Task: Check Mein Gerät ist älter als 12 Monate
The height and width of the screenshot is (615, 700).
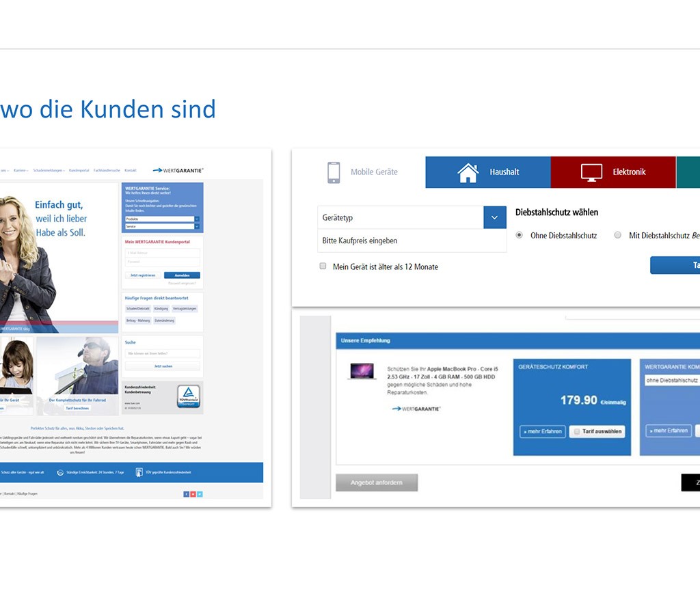Action: [323, 266]
